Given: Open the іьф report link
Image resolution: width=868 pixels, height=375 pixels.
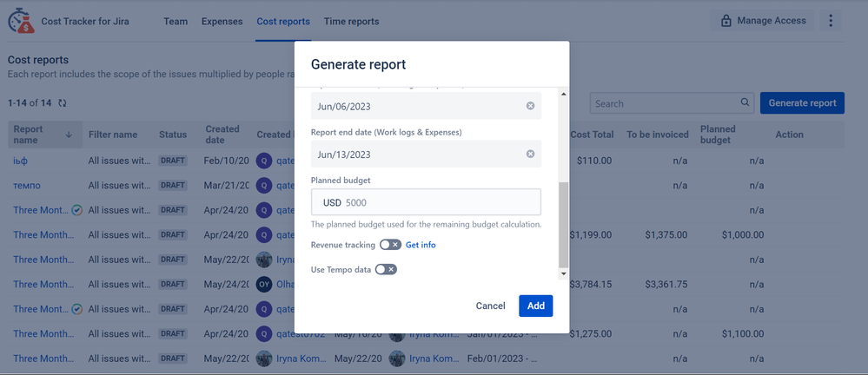Looking at the screenshot, I should (x=21, y=161).
